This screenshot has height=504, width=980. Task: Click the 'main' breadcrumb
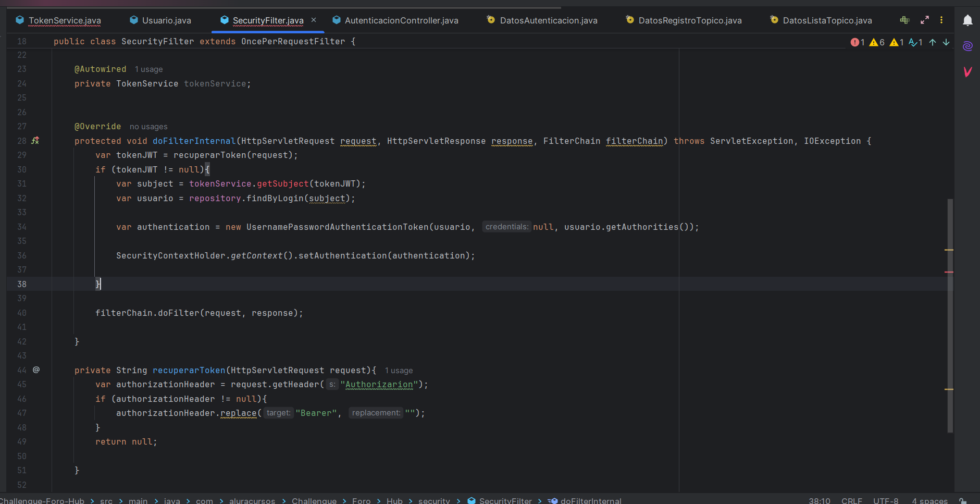tap(138, 500)
